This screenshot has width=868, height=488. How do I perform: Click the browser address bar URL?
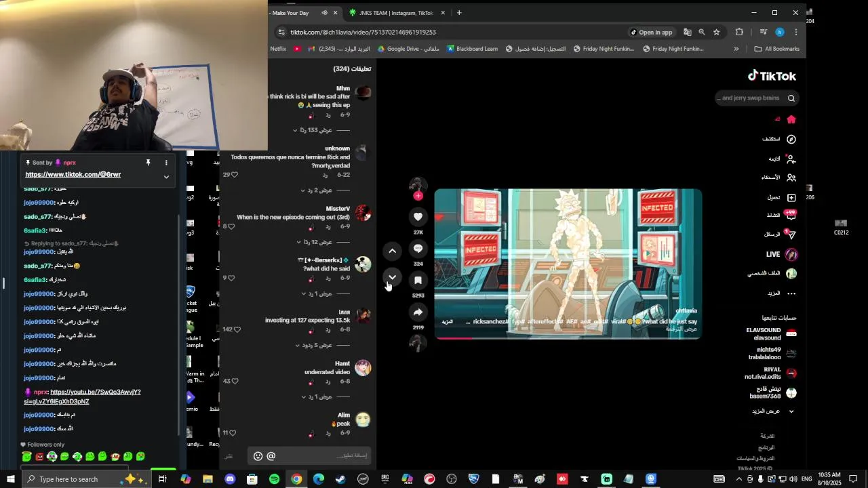click(x=363, y=32)
